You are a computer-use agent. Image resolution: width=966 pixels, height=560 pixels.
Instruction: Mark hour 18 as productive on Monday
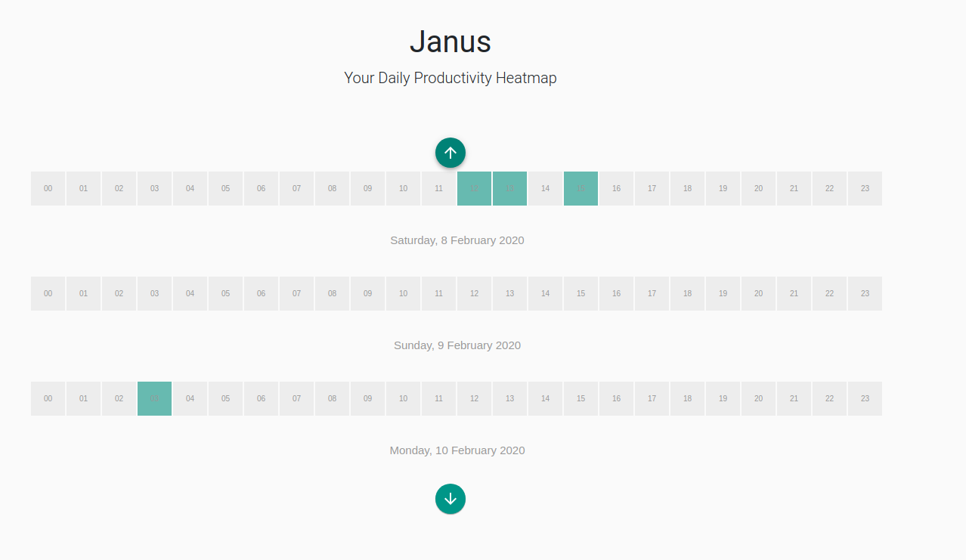(x=687, y=398)
